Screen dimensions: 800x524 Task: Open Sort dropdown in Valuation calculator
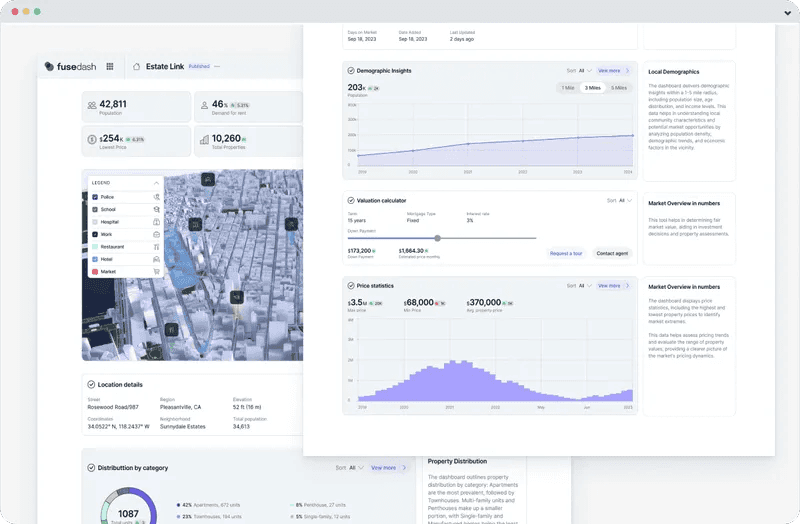click(x=625, y=200)
